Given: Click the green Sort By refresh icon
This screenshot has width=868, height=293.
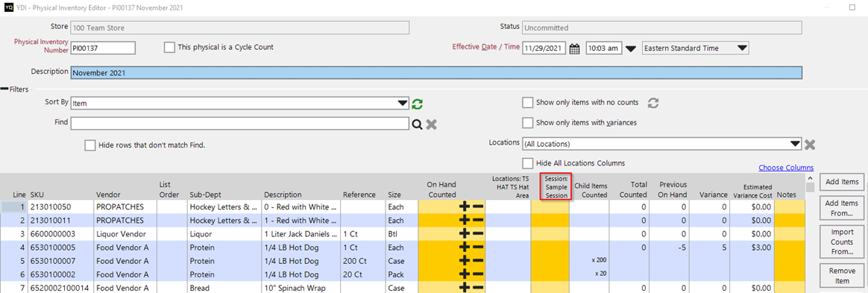Looking at the screenshot, I should point(418,104).
